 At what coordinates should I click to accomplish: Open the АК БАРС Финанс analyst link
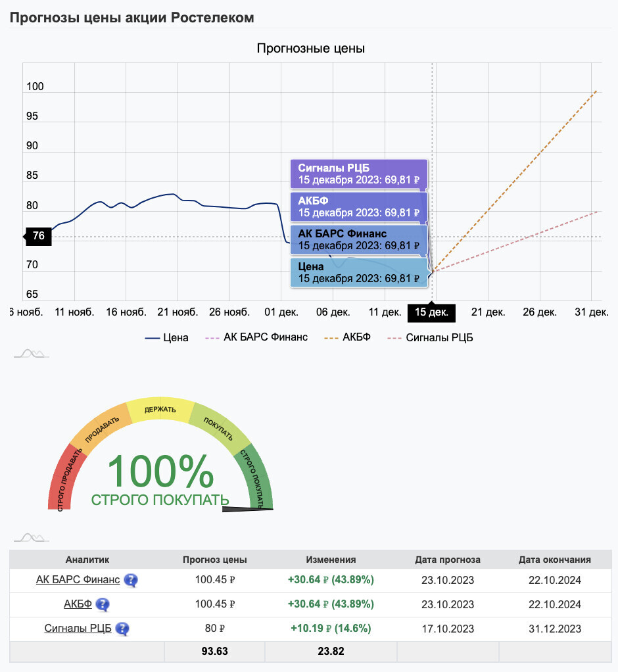(78, 579)
